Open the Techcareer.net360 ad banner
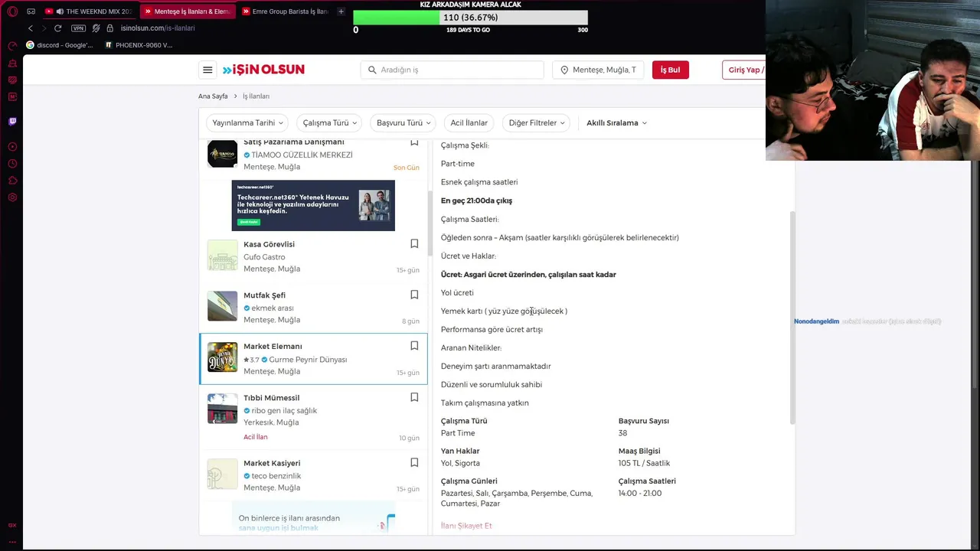 (x=313, y=205)
